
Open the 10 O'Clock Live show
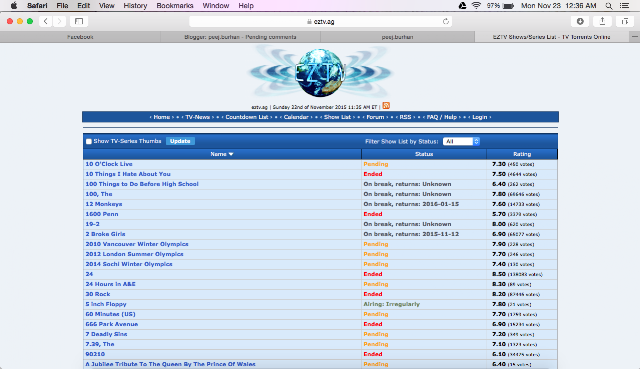[109, 164]
